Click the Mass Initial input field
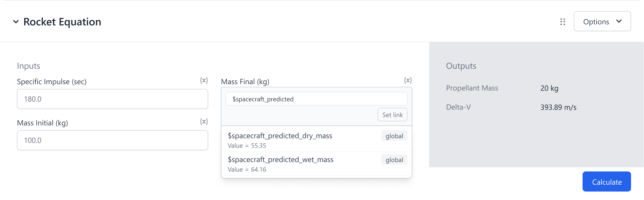 [x=112, y=140]
